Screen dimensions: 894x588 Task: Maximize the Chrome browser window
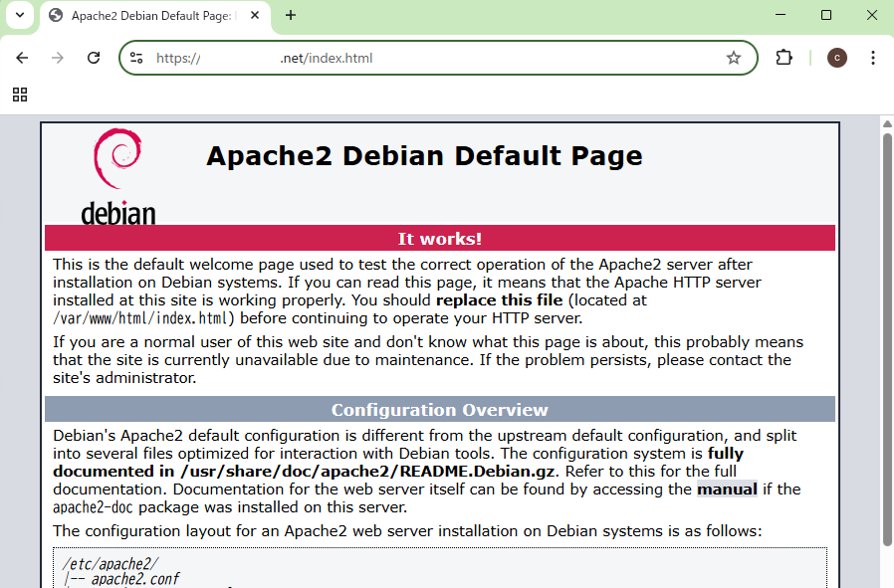[826, 15]
